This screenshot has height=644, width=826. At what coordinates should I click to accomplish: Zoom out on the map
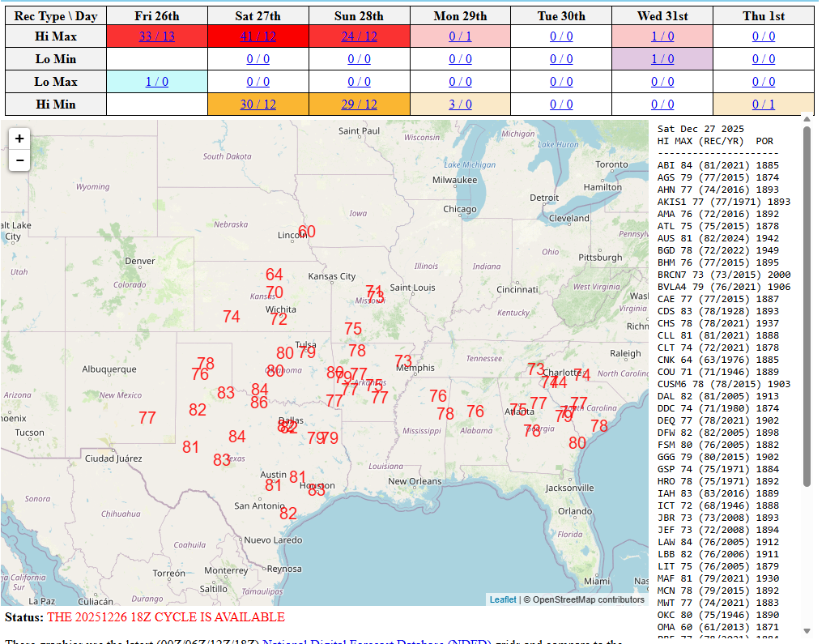[19, 160]
